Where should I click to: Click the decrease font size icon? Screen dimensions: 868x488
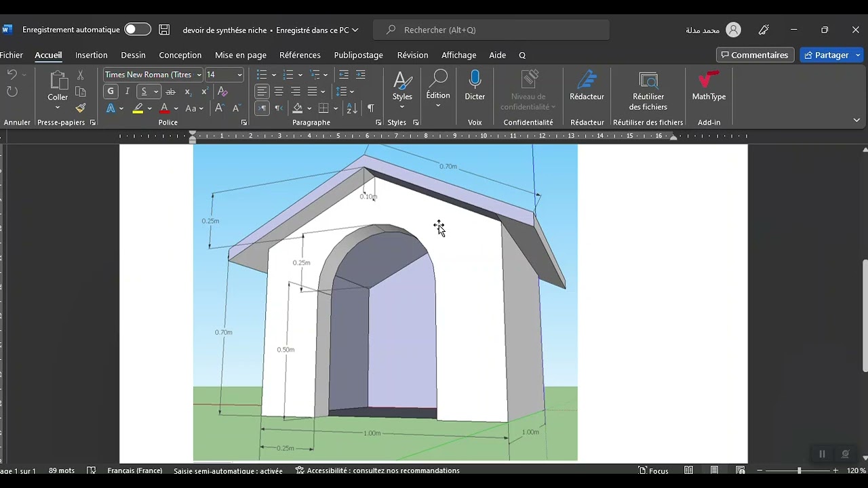click(236, 108)
